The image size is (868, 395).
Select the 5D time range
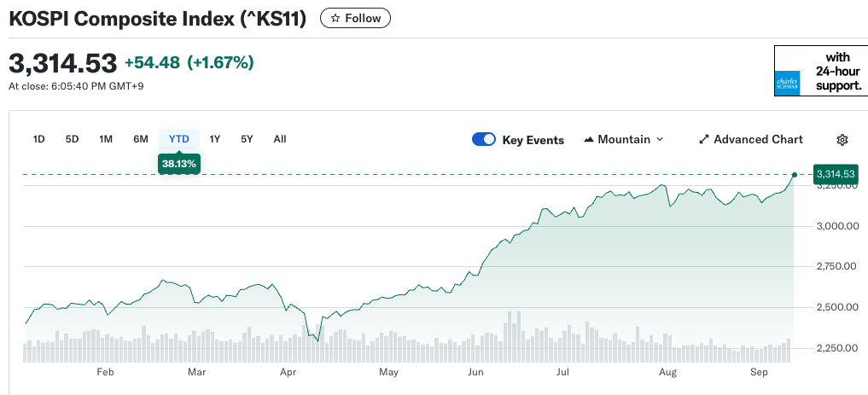tap(73, 139)
